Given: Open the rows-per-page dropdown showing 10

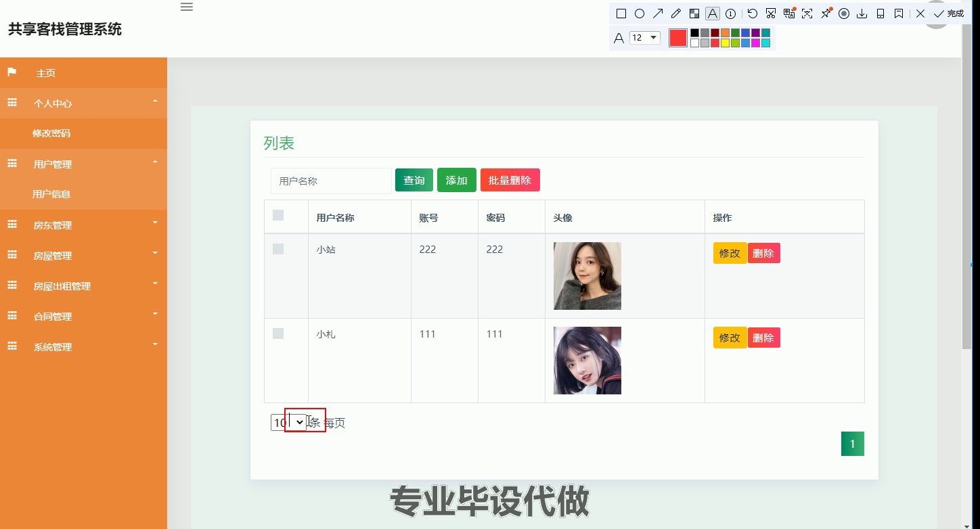Looking at the screenshot, I should 289,423.
